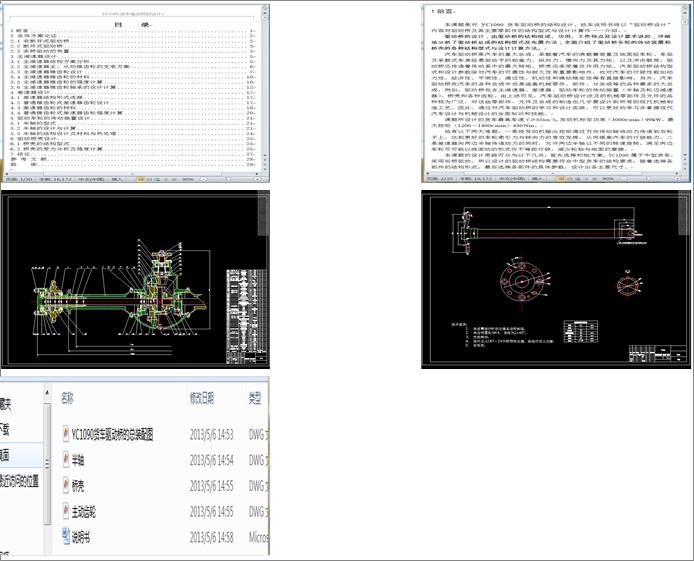
Task: Sort files by the 类型 column header
Action: pyautogui.click(x=254, y=398)
